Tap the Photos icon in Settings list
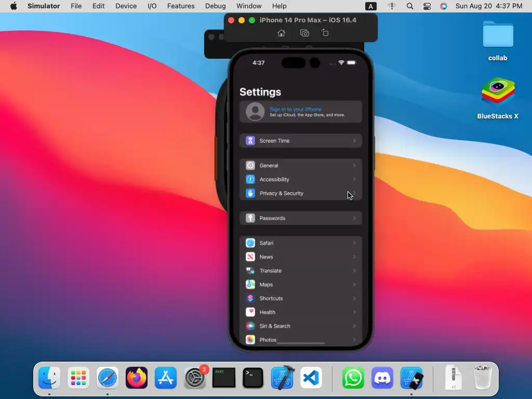Screen dimensions: 532x399 coord(250,340)
